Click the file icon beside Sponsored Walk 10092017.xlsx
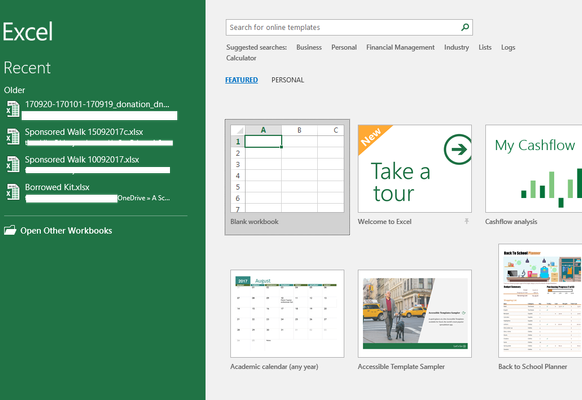 [x=13, y=164]
